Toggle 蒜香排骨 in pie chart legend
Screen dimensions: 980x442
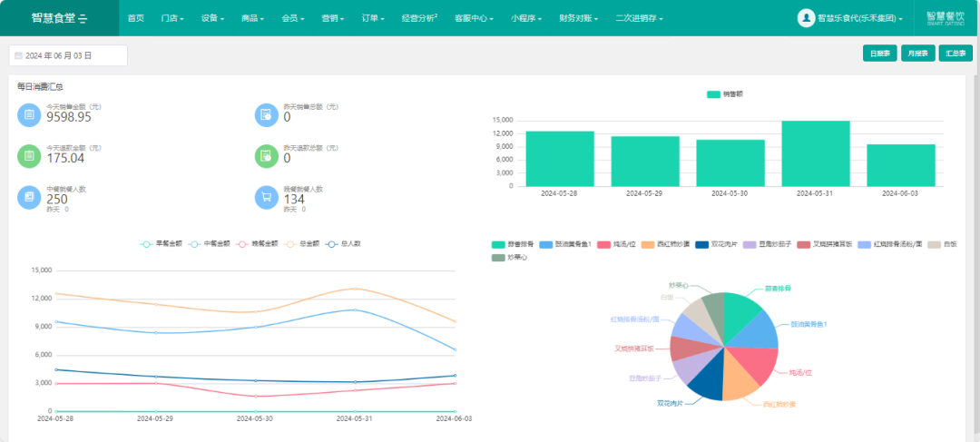point(513,244)
